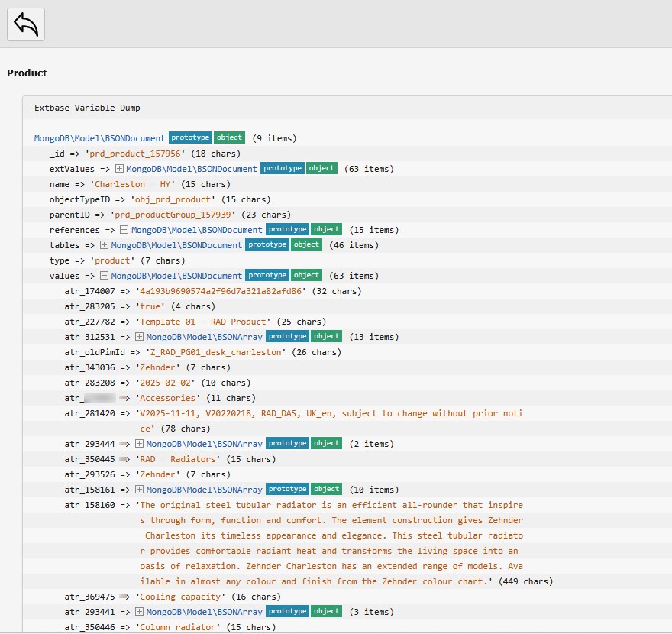Expand the references BSONDocument node
This screenshot has width=672, height=634.
click(124, 230)
